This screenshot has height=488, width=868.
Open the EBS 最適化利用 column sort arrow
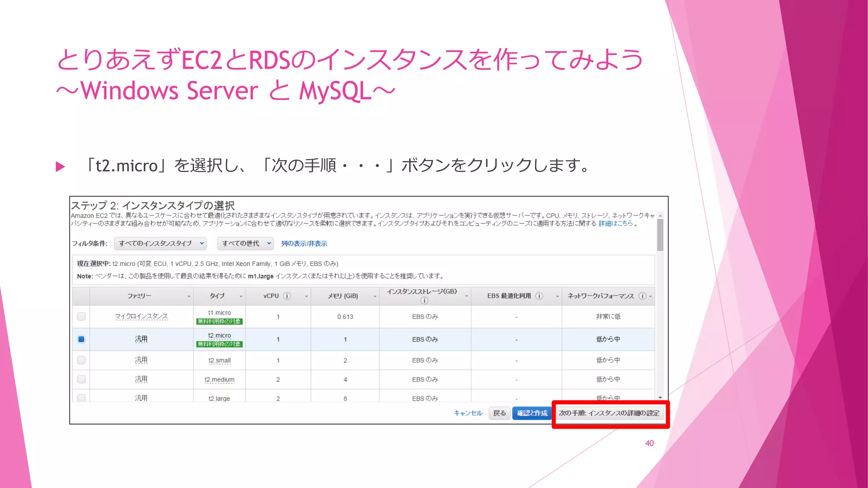(x=557, y=297)
